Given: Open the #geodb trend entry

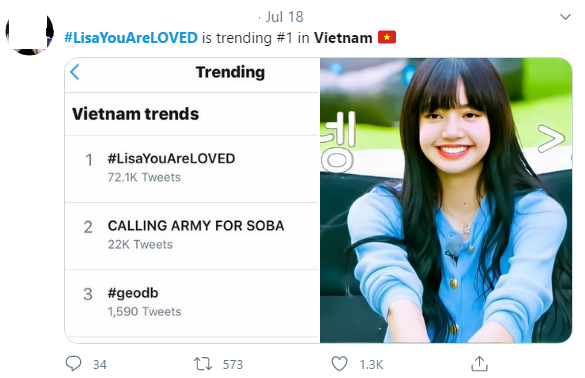Looking at the screenshot, I should point(192,303).
